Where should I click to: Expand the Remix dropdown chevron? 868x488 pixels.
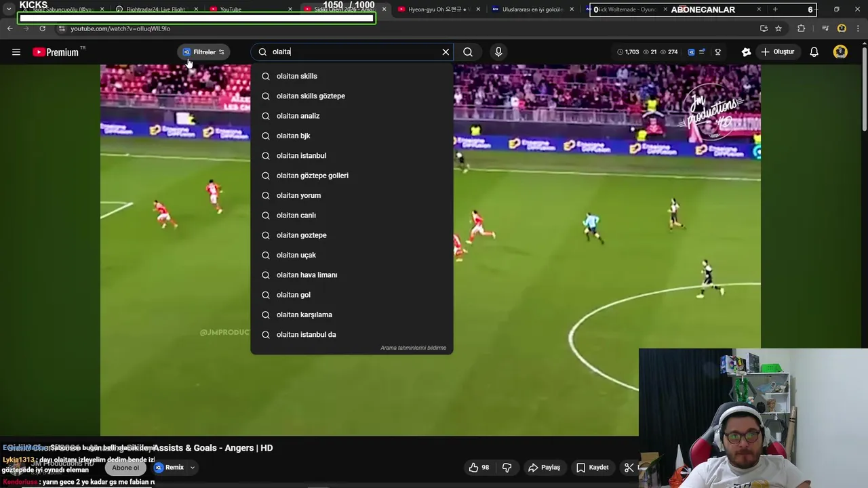pos(193,468)
